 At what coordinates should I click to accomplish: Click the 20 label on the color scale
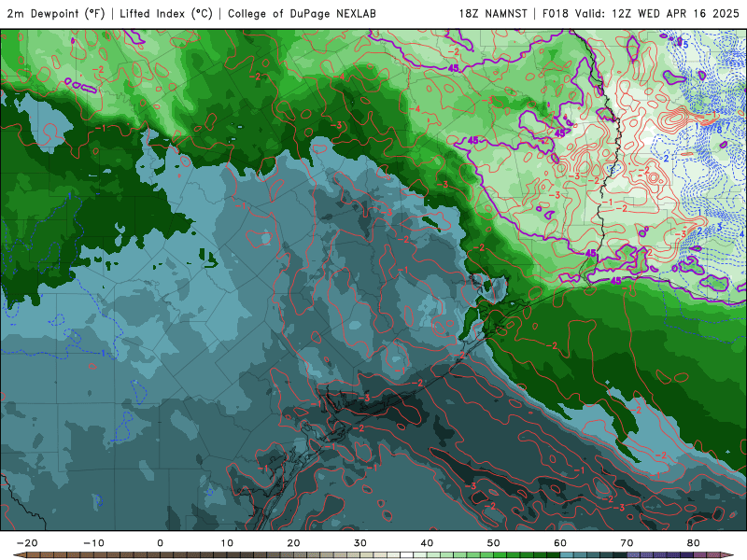click(293, 543)
